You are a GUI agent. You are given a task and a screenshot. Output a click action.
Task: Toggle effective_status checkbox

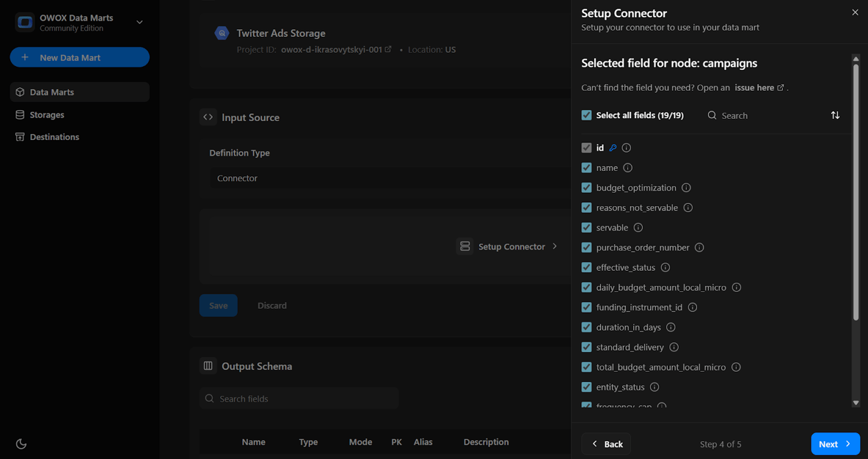tap(587, 267)
